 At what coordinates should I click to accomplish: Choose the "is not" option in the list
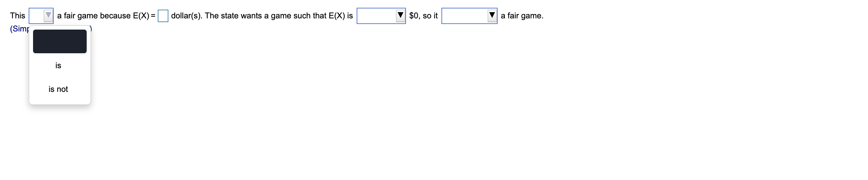coord(58,89)
